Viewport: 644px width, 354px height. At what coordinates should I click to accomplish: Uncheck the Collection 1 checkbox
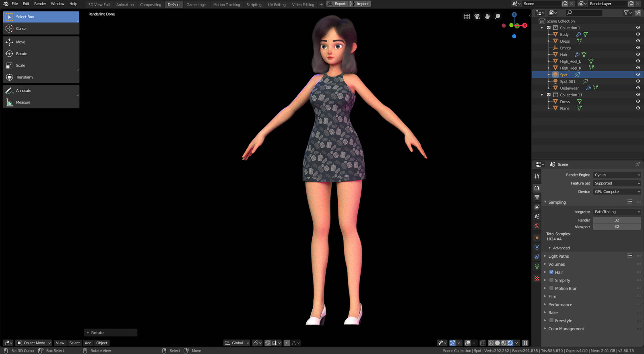coord(549,28)
